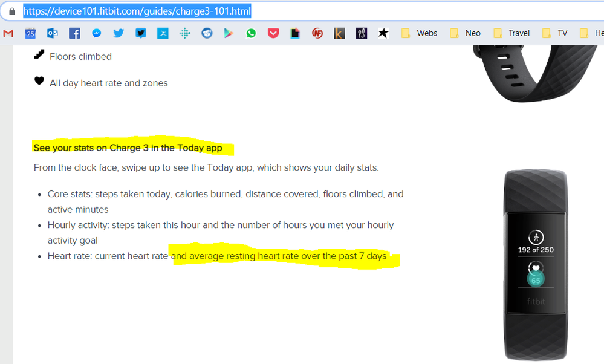The width and height of the screenshot is (604, 364).
Task: Expand the Travel bookmark folder
Action: point(512,33)
